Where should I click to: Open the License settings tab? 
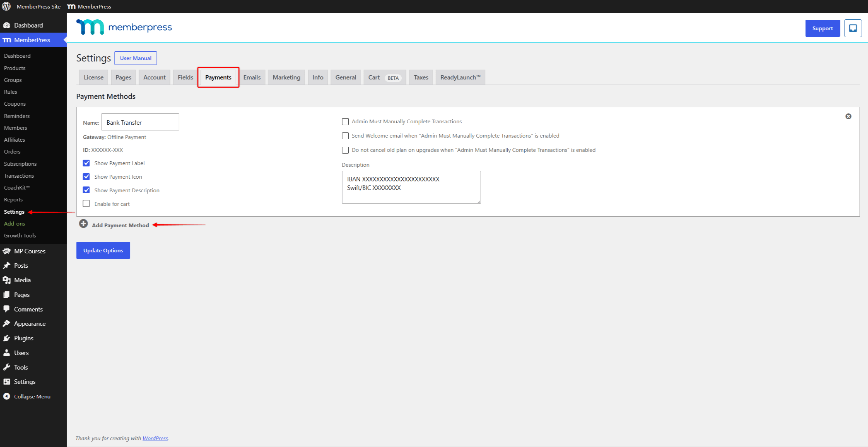[93, 77]
